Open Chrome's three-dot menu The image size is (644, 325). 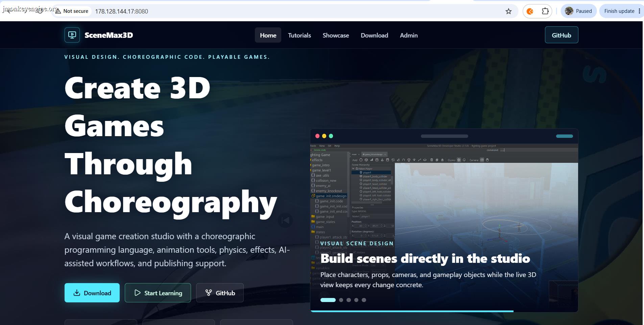(639, 11)
